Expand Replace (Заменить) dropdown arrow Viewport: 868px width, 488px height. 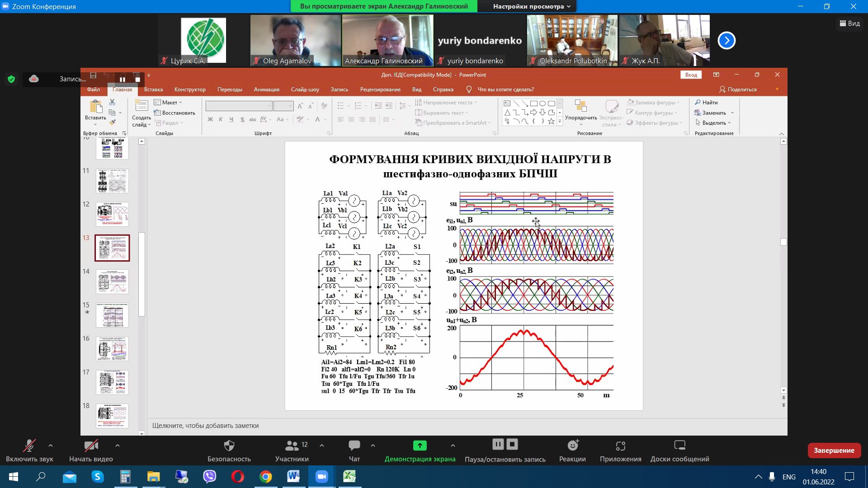click(732, 113)
